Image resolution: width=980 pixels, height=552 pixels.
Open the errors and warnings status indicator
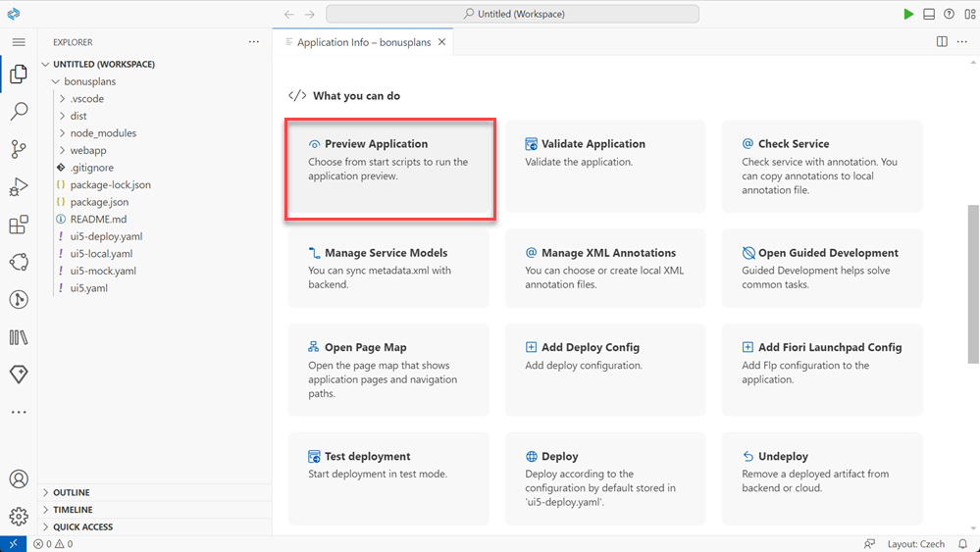[53, 544]
